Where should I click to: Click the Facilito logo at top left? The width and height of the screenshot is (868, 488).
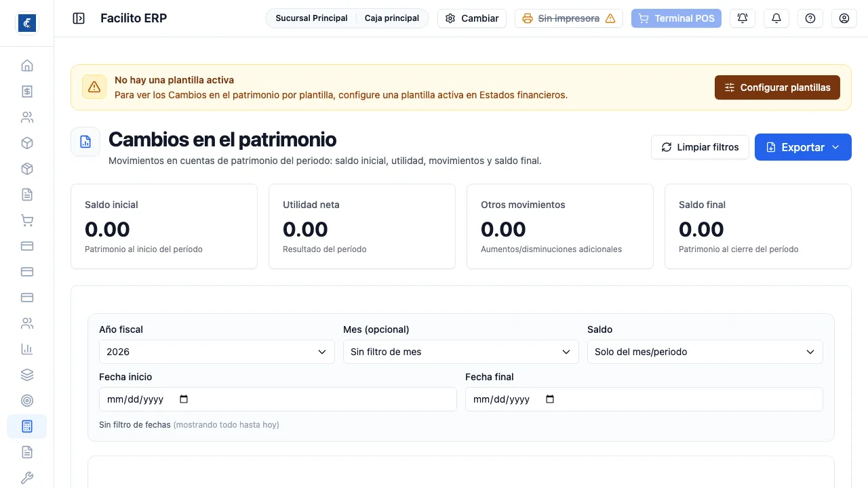[27, 23]
